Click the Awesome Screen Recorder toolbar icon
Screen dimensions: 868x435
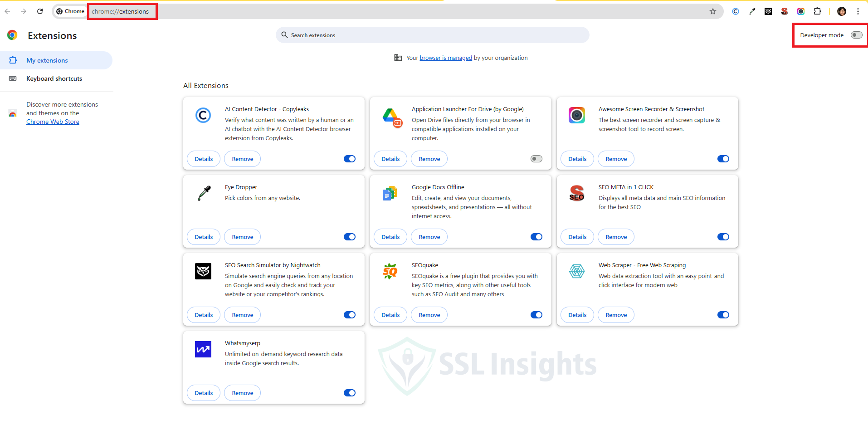pyautogui.click(x=801, y=11)
